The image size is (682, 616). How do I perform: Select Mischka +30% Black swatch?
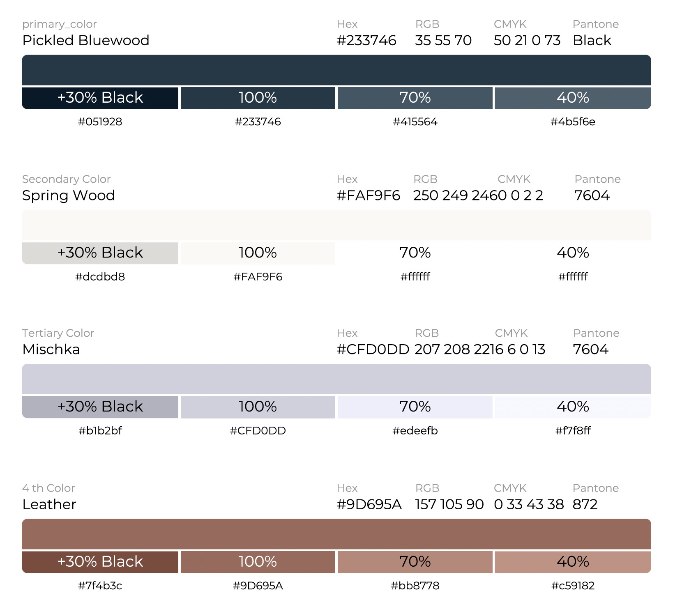100,407
